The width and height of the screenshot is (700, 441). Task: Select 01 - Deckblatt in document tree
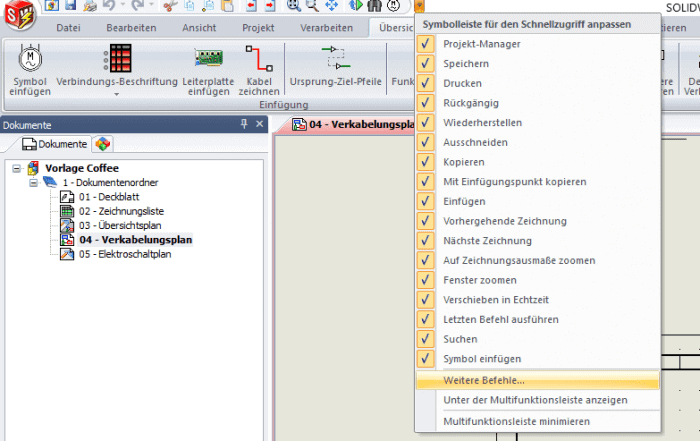108,197
